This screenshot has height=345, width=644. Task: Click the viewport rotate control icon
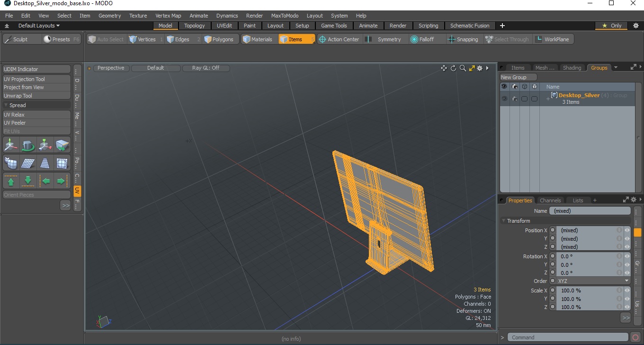click(x=453, y=68)
